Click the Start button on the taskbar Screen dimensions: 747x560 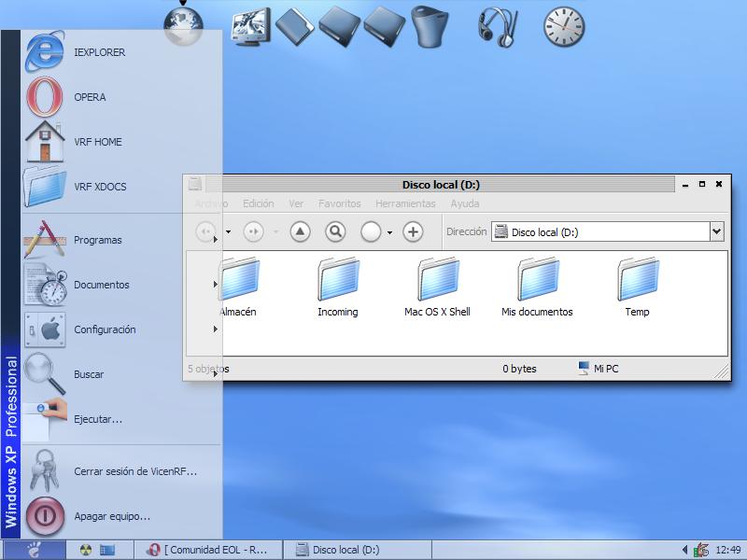click(34, 550)
